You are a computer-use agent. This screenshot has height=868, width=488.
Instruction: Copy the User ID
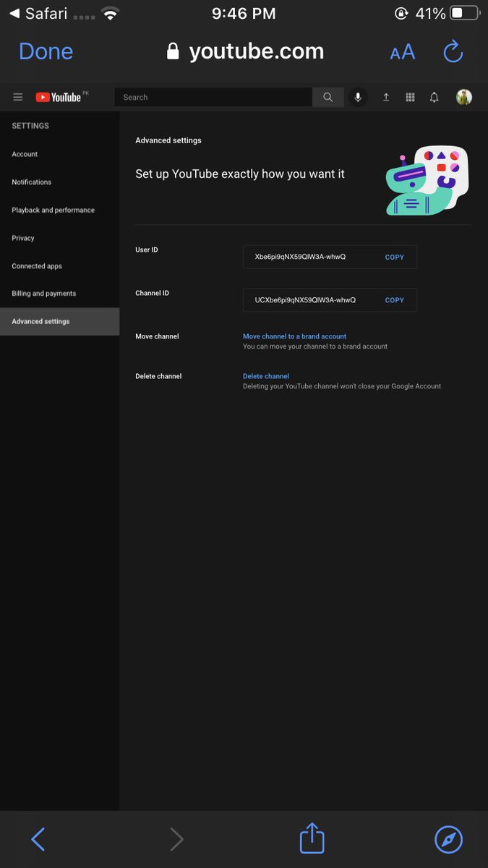coord(395,257)
